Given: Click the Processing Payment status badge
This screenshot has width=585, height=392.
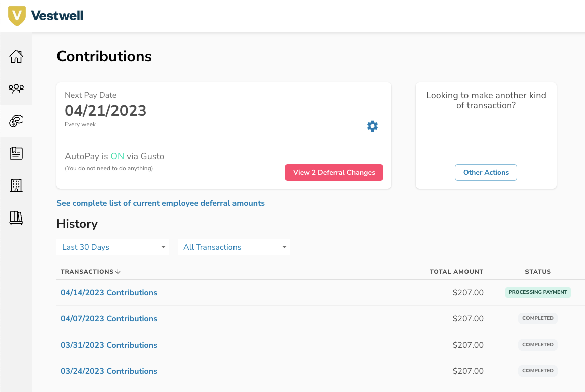Looking at the screenshot, I should 538,292.
